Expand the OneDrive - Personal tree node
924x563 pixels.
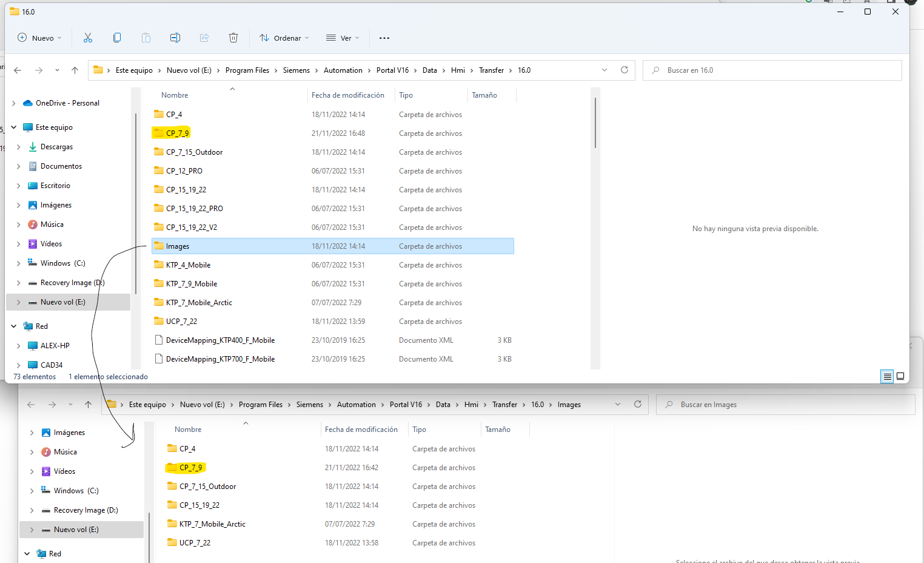(14, 103)
